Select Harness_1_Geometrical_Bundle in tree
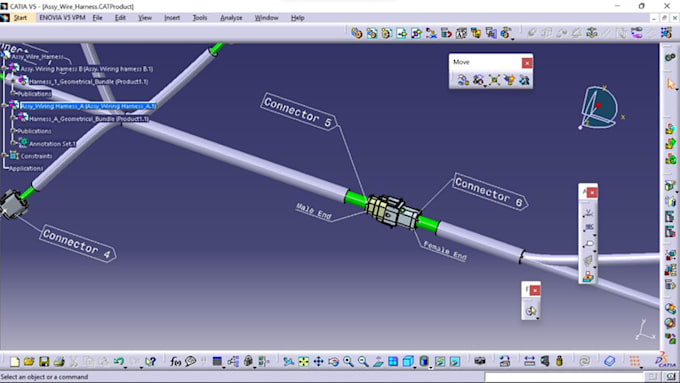The image size is (680, 383). 88,82
